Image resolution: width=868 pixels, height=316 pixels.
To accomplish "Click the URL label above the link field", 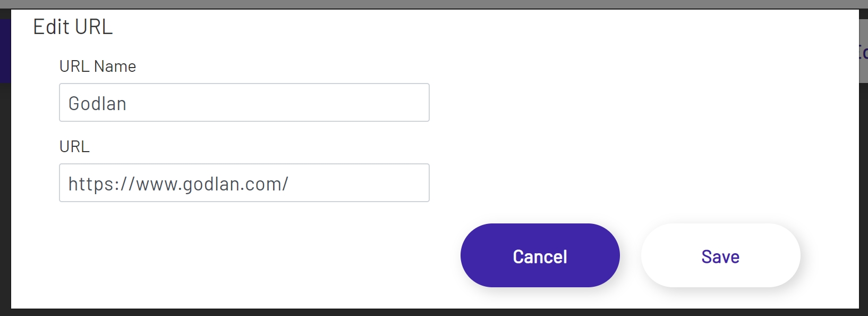I will pyautogui.click(x=74, y=146).
